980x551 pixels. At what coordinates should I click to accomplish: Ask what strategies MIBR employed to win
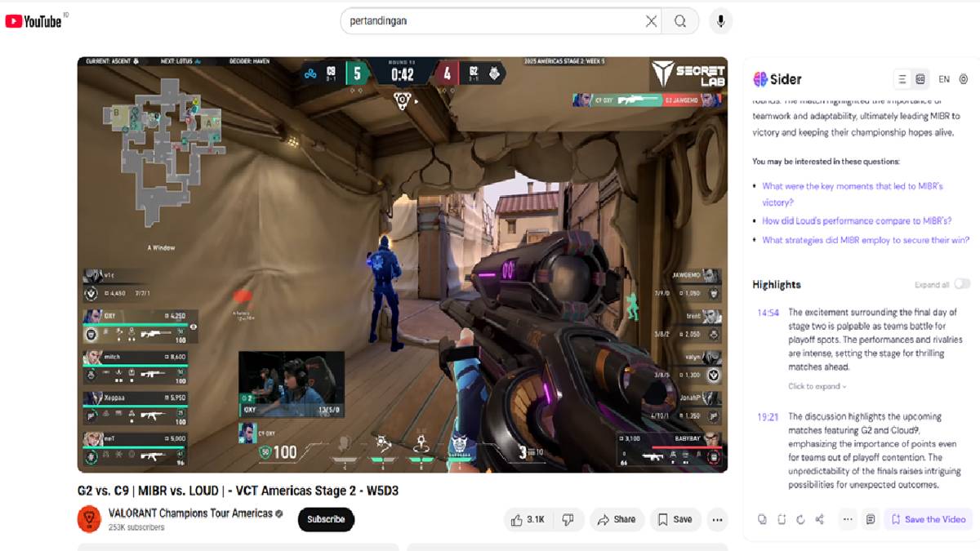pos(866,240)
